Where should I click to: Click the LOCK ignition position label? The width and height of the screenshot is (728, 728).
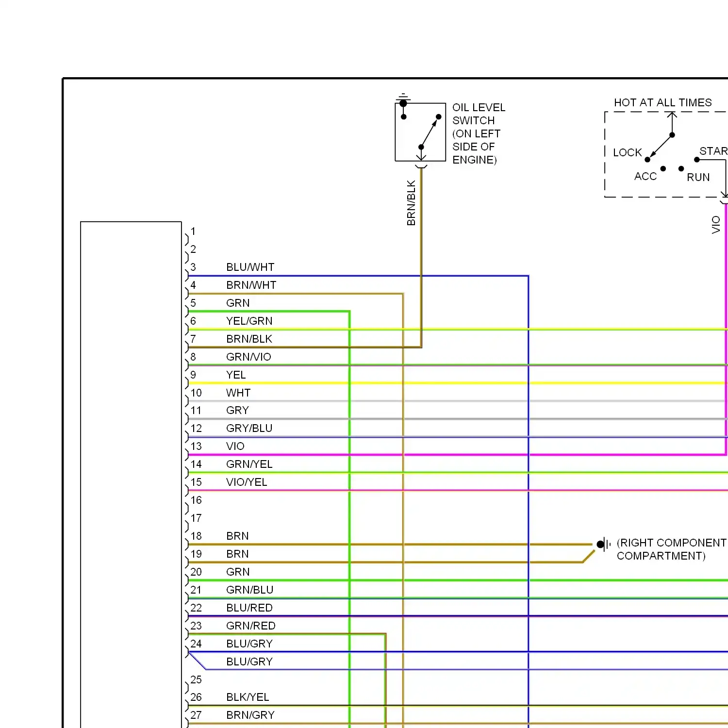click(627, 152)
